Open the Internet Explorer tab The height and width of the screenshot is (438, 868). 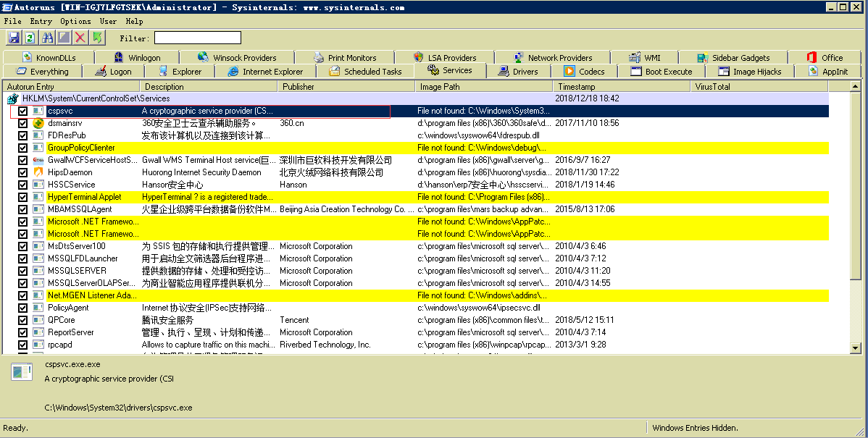[265, 72]
